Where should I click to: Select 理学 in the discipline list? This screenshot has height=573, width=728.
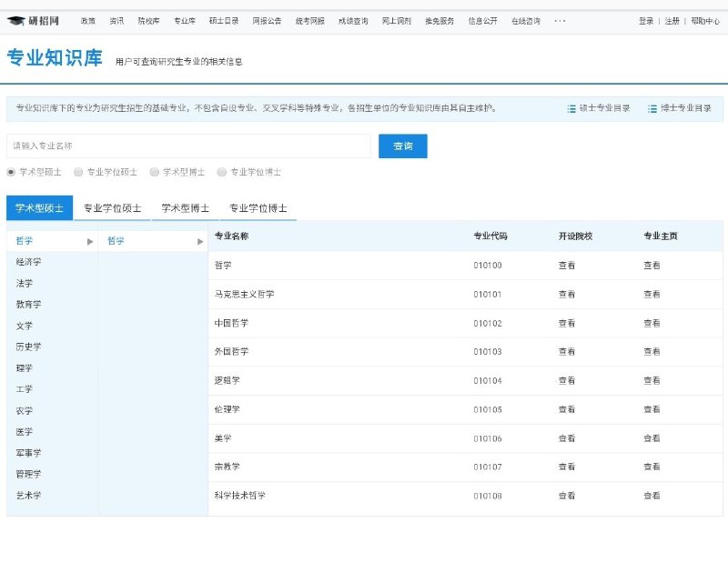[25, 368]
